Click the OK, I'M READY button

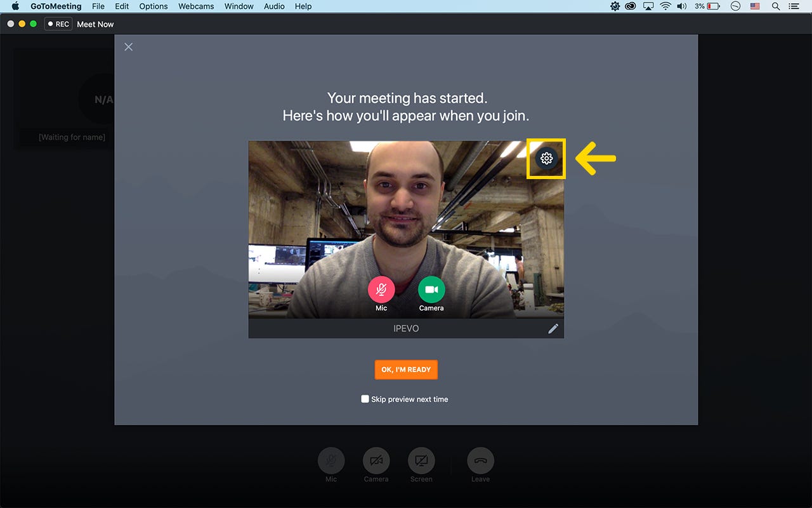(406, 370)
